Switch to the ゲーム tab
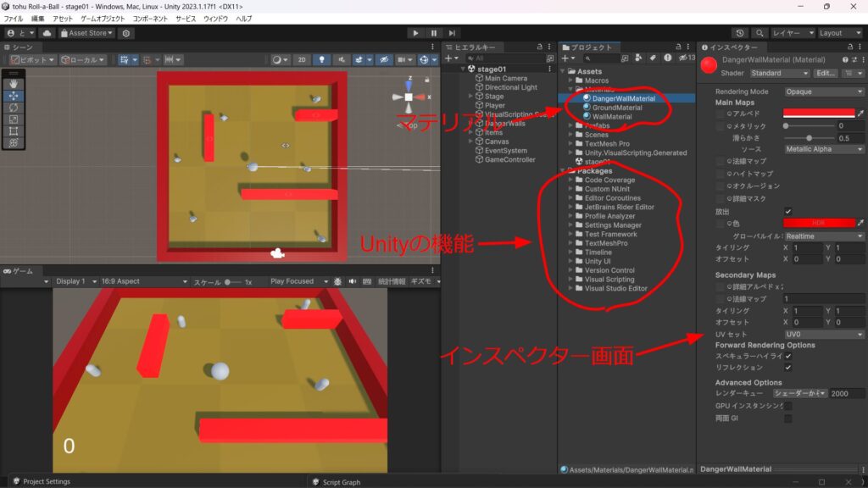The width and height of the screenshot is (868, 488). pos(19,271)
